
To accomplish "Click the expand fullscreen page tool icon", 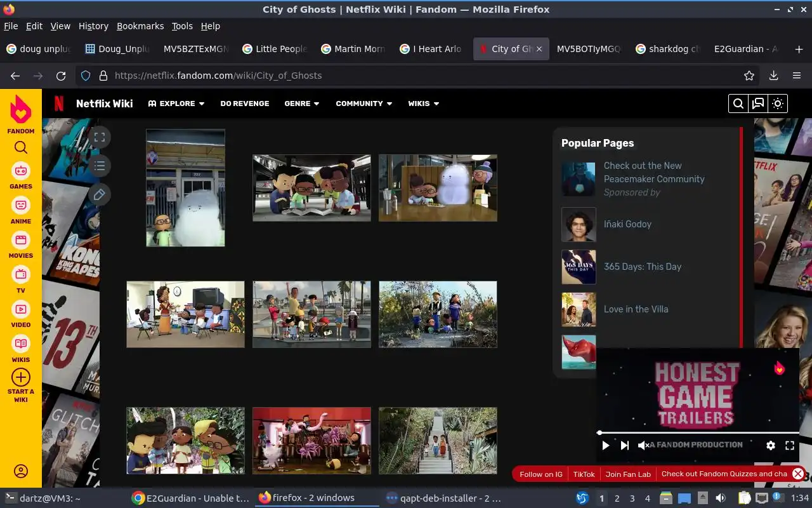I will click(x=99, y=137).
